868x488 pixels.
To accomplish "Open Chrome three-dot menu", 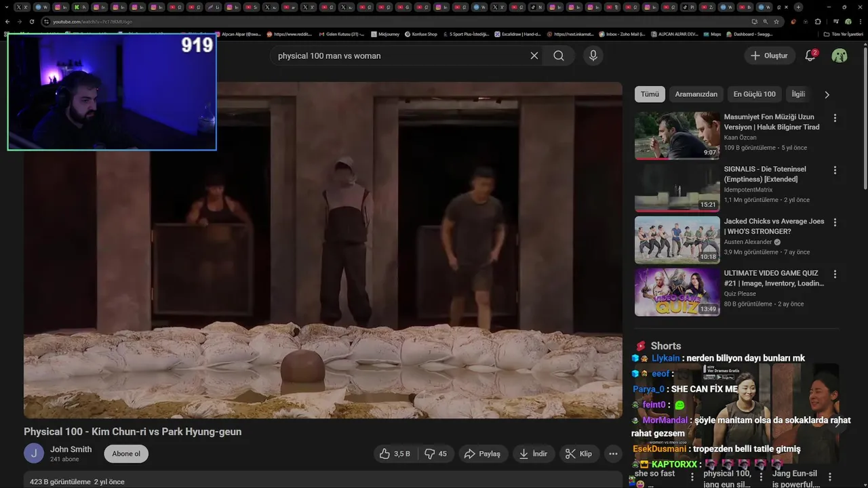I will pos(859,22).
